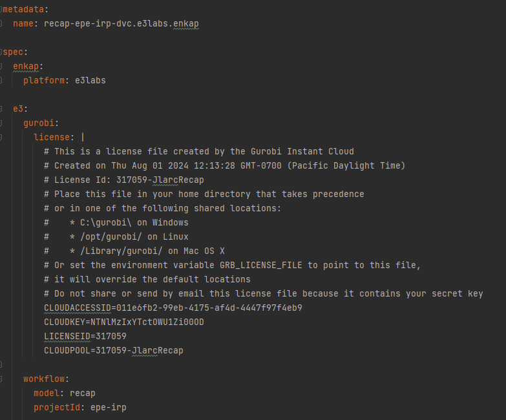Viewport: 506px width, 420px height.
Task: Place cursor on the CLOUDACCESSID value
Action: (x=209, y=308)
